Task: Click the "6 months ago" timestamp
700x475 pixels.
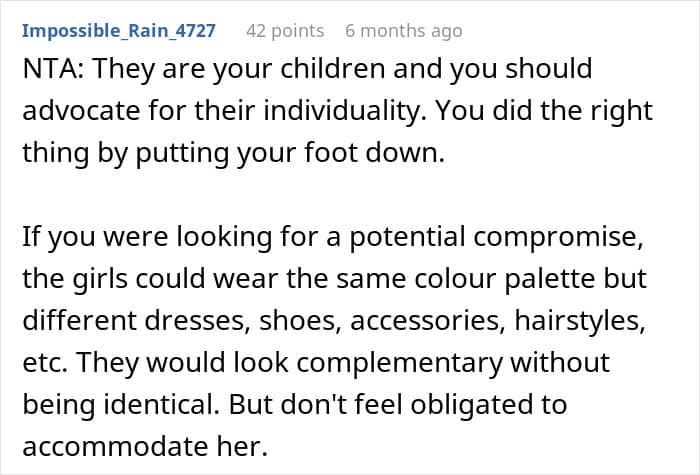Action: point(403,30)
